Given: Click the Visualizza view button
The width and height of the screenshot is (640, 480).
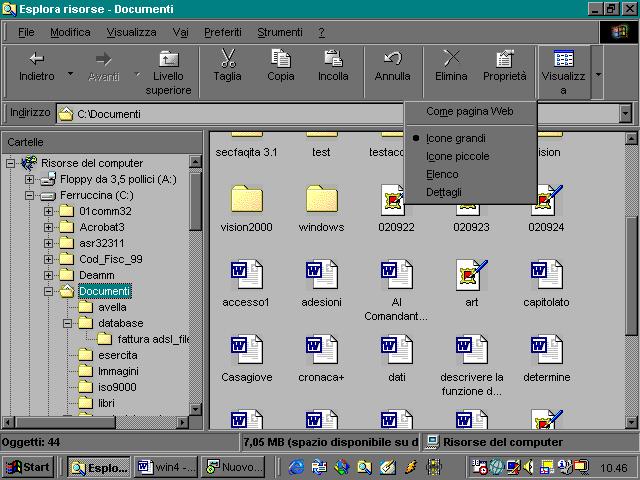Looking at the screenshot, I should 564,73.
